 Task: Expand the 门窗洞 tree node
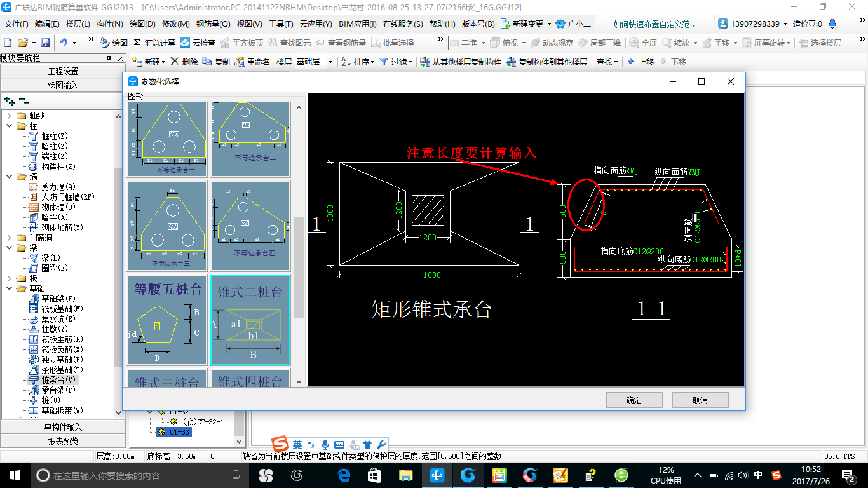pyautogui.click(x=10, y=238)
